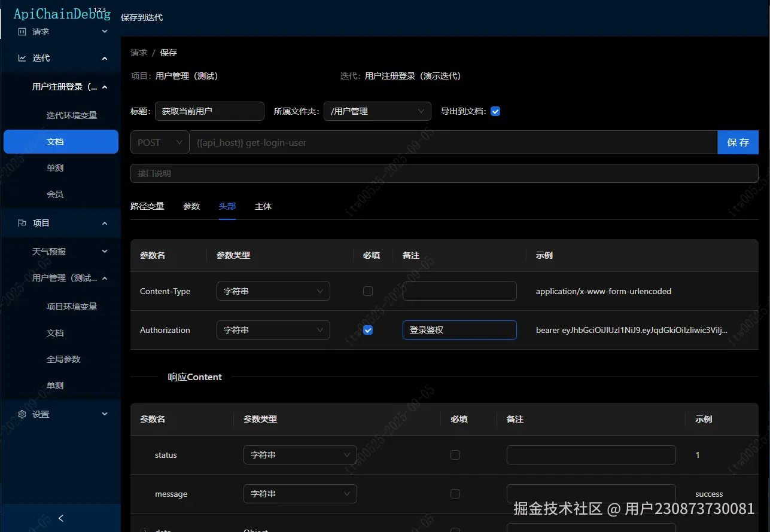Screen dimensions: 770x532
Task: Switch to 路径变量 tab
Action: 147,206
